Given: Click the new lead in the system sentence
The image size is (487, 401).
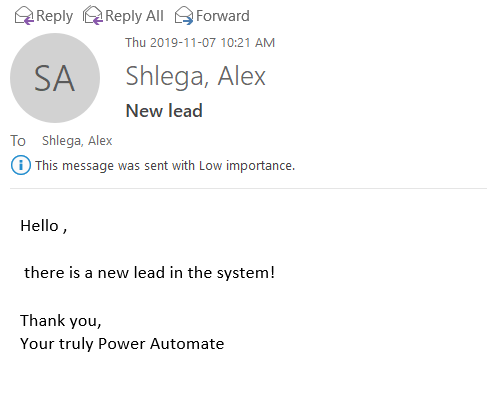Looking at the screenshot, I should click(x=150, y=273).
